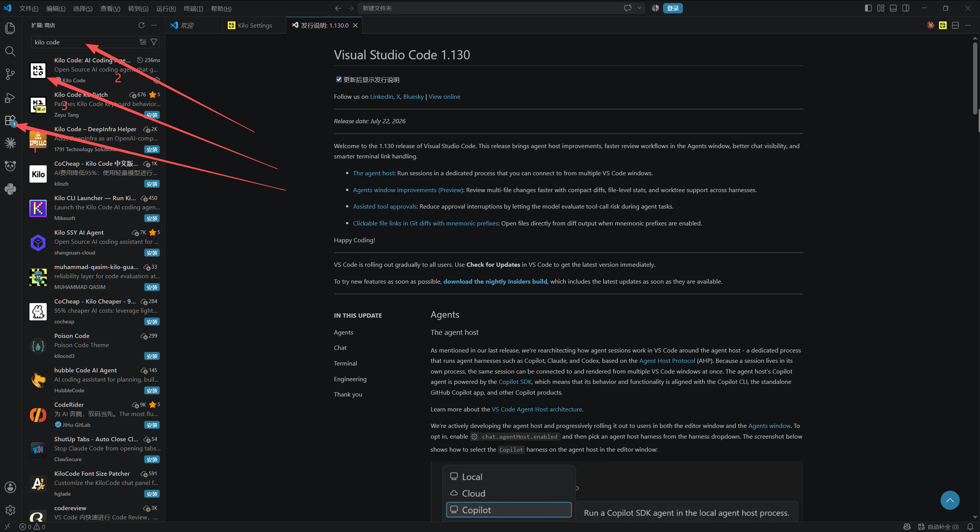The width and height of the screenshot is (980, 532).
Task: Open the Bluesky link
Action: [x=413, y=96]
